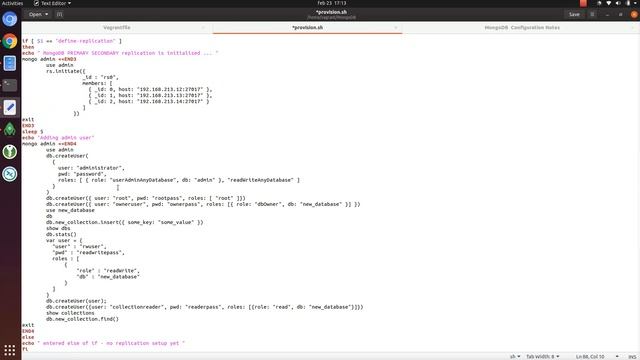
Task: Open the Ln/Col cursor position dropdown
Action: (x=597, y=357)
